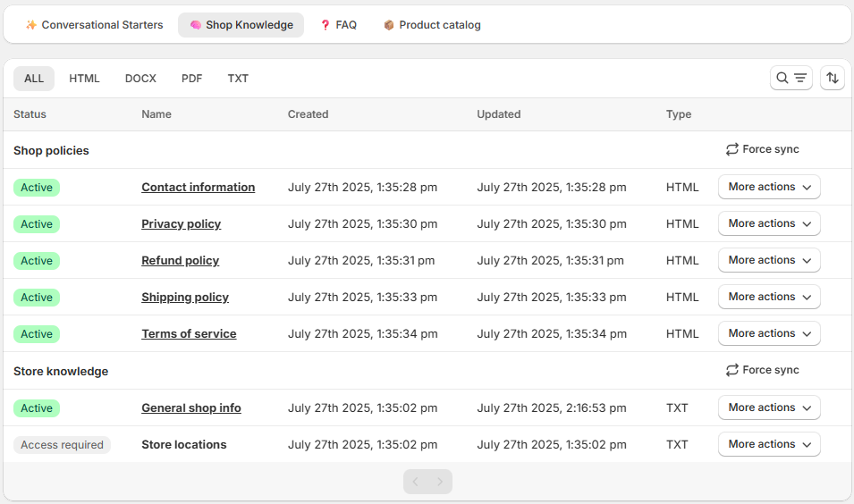
Task: Expand More actions for Refund policy
Action: click(x=769, y=260)
